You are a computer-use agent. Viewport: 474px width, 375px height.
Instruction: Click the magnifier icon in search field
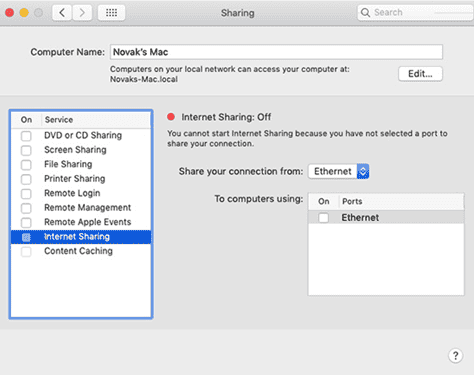pos(365,13)
